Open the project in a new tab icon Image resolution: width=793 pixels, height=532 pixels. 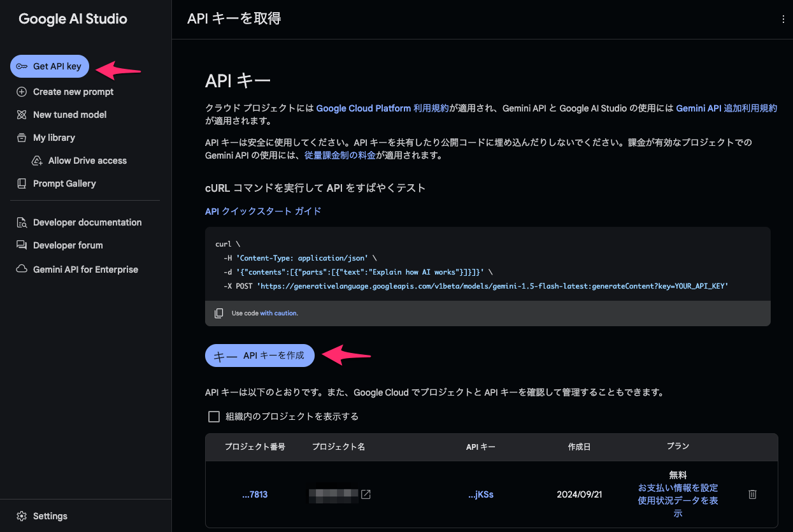coord(366,494)
